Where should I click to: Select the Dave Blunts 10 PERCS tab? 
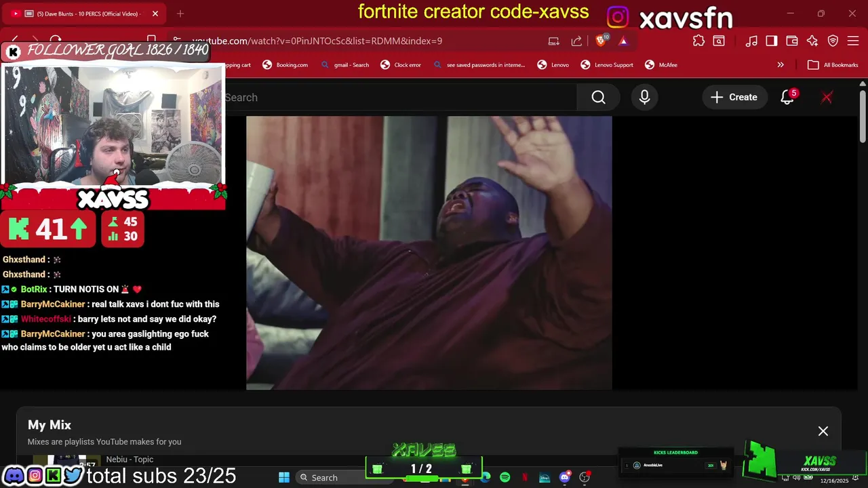click(x=85, y=14)
